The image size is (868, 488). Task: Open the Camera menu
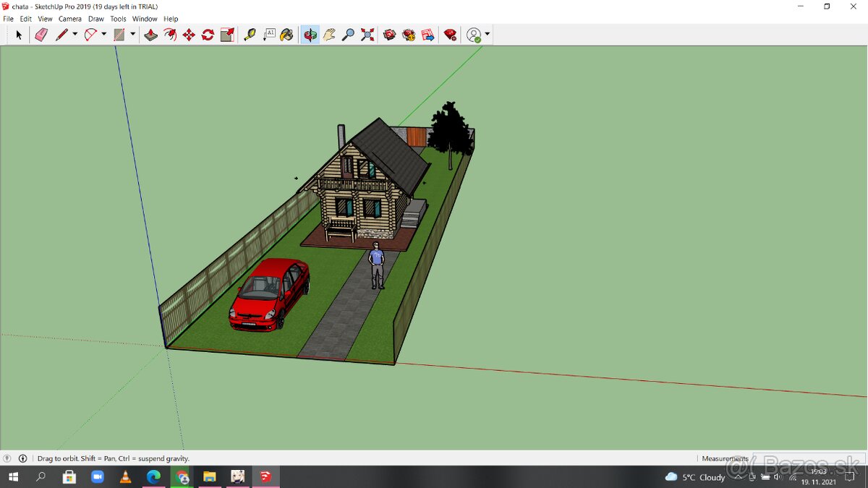(x=70, y=19)
